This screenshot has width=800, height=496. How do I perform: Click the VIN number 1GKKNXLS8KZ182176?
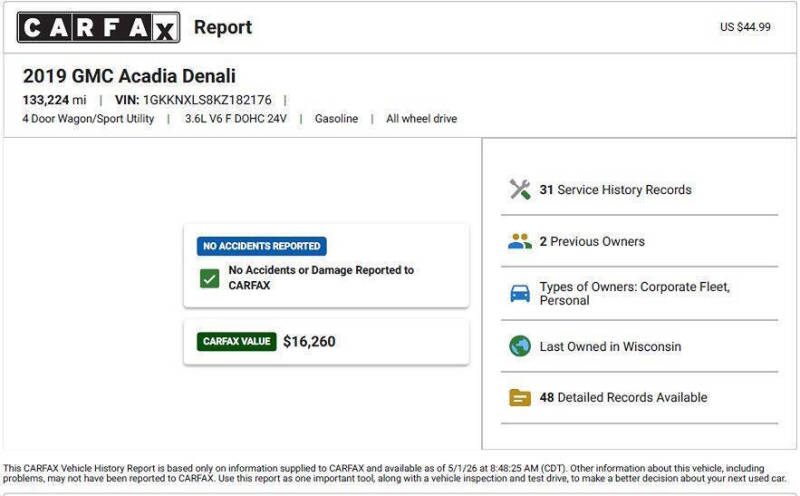pos(207,100)
